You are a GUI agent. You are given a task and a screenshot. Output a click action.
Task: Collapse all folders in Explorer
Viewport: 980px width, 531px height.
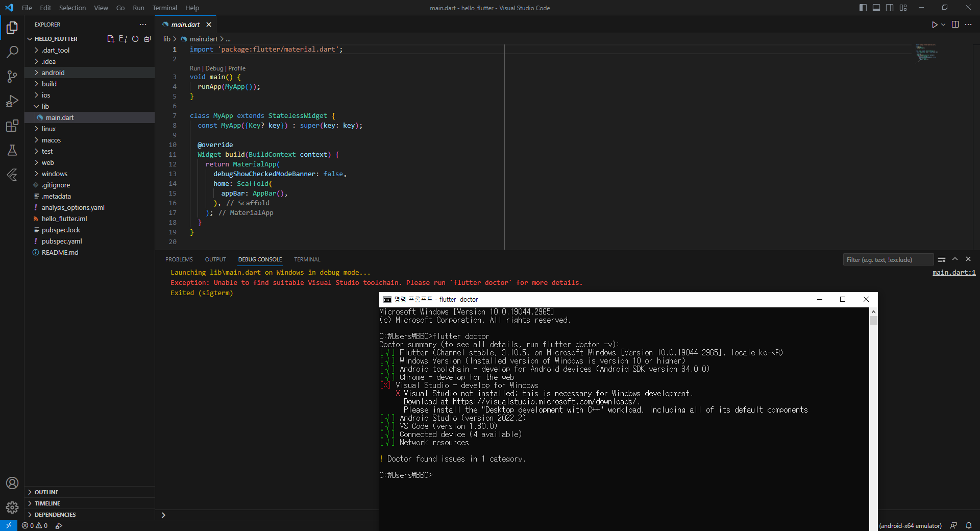click(x=148, y=39)
